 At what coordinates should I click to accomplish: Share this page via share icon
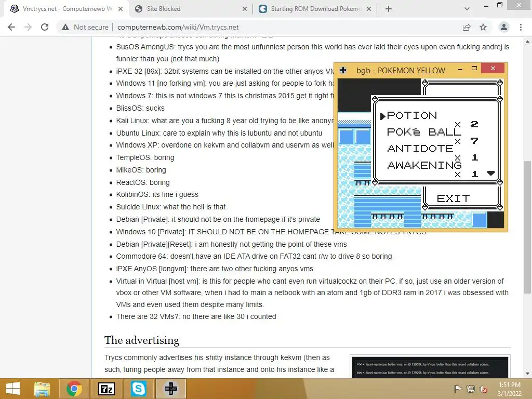click(467, 27)
